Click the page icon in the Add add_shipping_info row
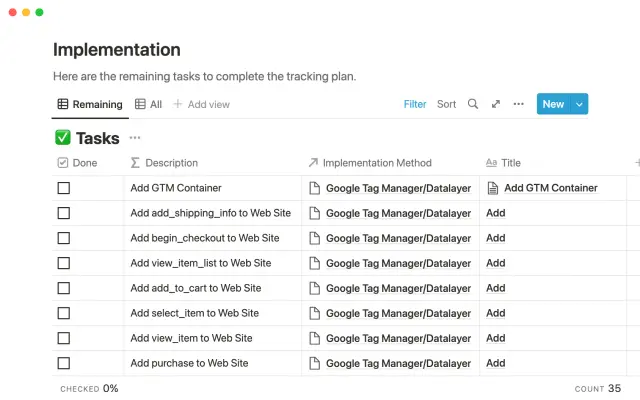640x400 pixels. click(314, 213)
